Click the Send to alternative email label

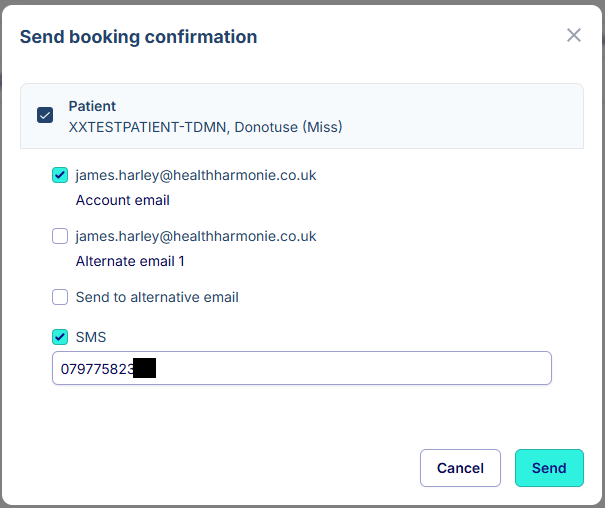point(157,297)
